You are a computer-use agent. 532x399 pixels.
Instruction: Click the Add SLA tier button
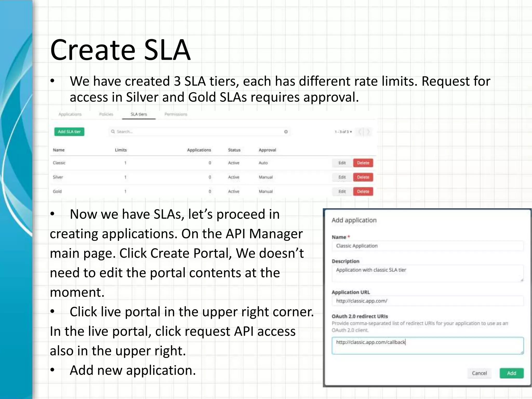coord(69,131)
